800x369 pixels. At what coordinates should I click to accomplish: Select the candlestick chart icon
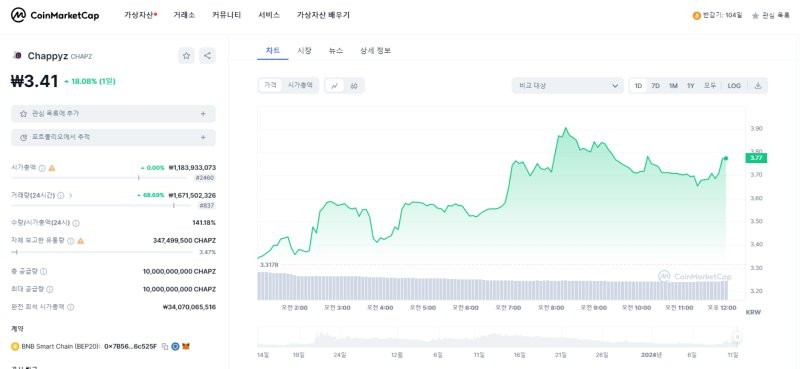pos(354,86)
